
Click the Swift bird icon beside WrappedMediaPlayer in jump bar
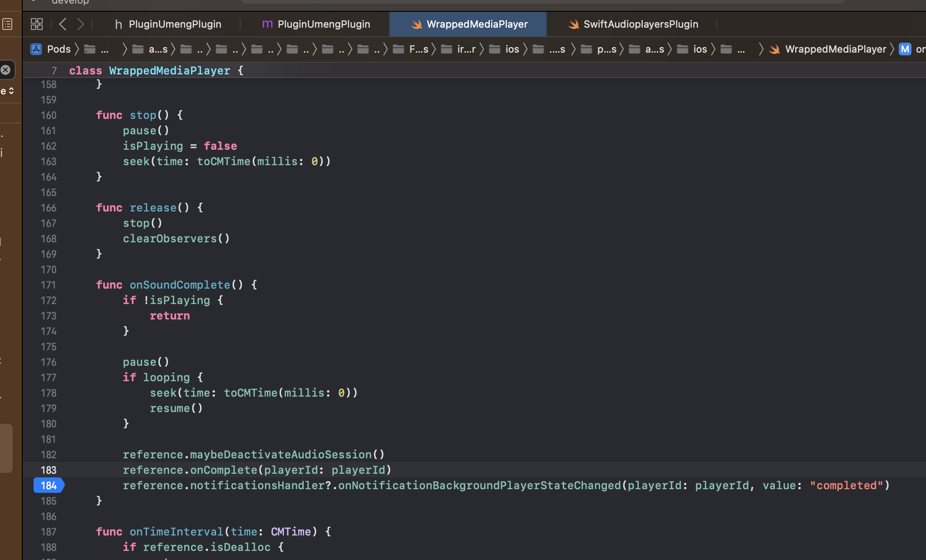tap(774, 49)
